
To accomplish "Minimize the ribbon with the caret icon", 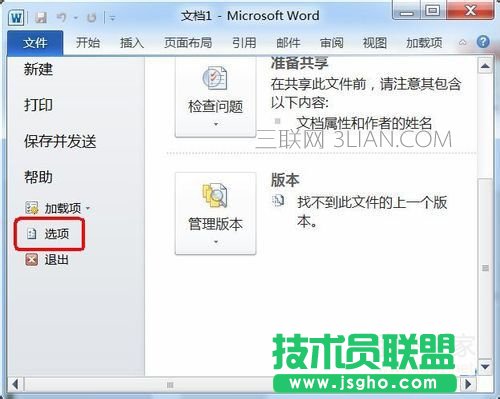I will point(463,42).
